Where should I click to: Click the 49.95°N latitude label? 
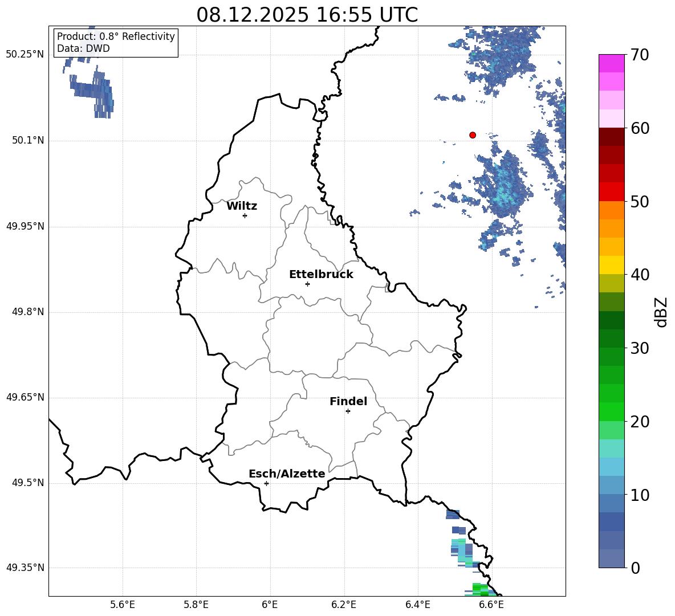tap(25, 226)
